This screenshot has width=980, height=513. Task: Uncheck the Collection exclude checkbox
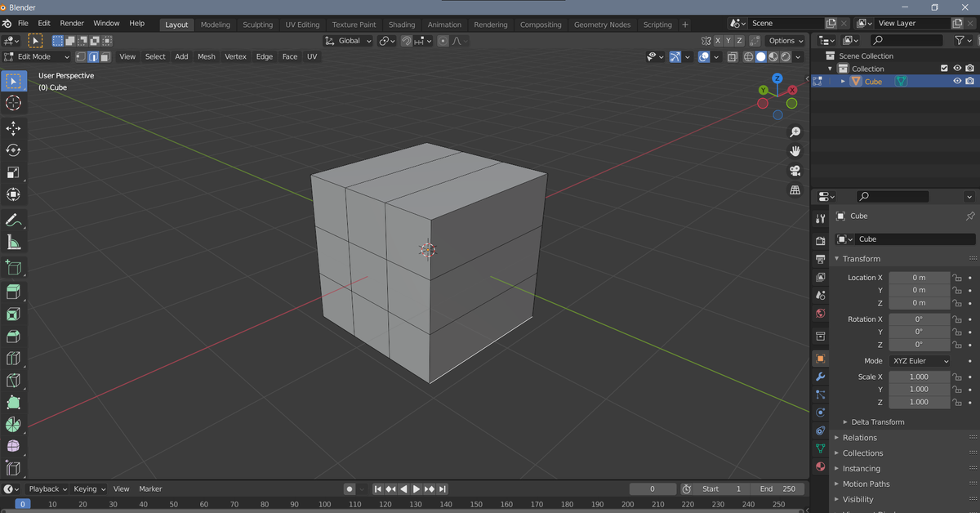tap(945, 69)
